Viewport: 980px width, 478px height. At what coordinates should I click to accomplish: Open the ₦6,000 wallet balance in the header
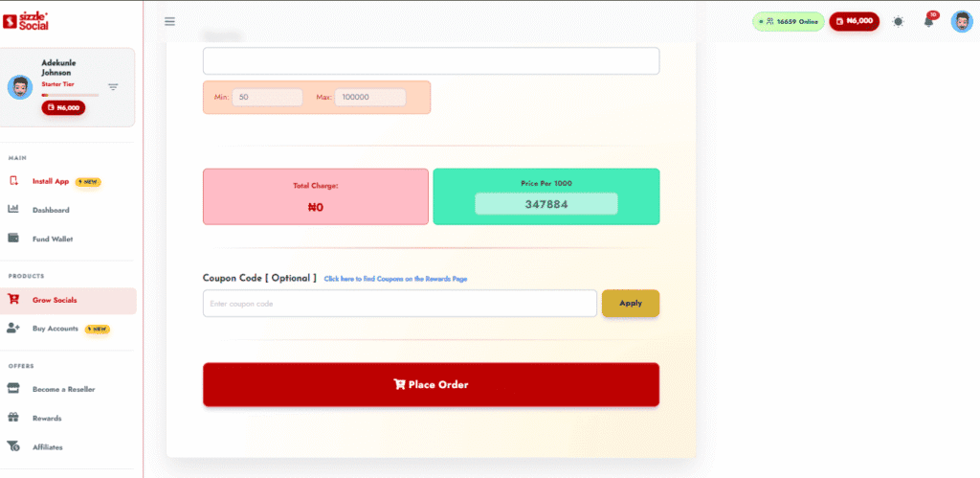854,21
